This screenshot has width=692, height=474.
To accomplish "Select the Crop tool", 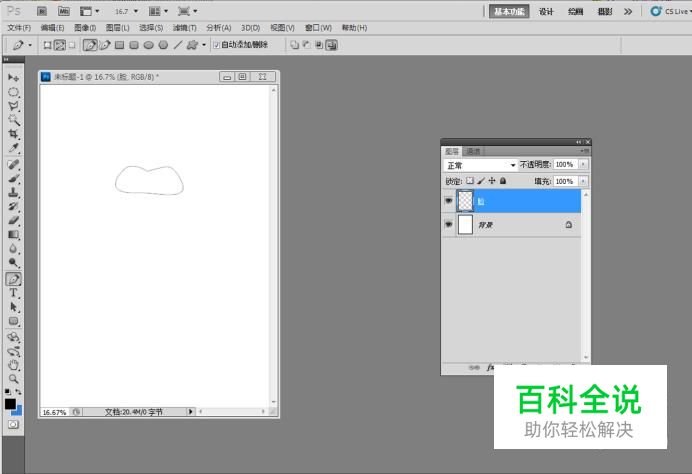I will [x=13, y=134].
